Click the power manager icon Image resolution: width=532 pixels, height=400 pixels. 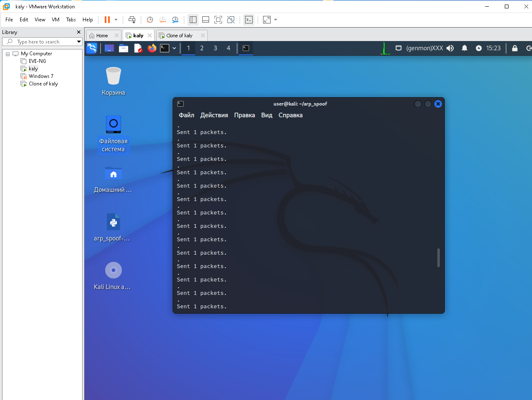pyautogui.click(x=479, y=48)
